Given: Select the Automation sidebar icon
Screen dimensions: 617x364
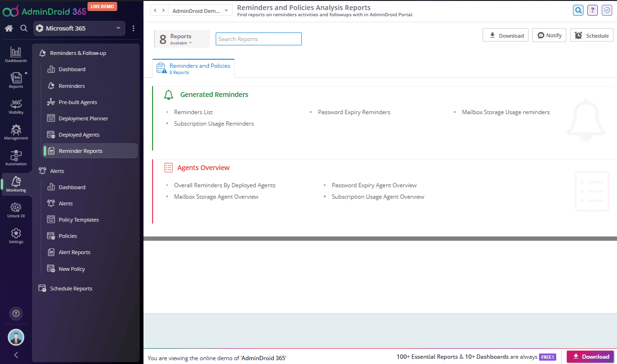Looking at the screenshot, I should click(16, 158).
